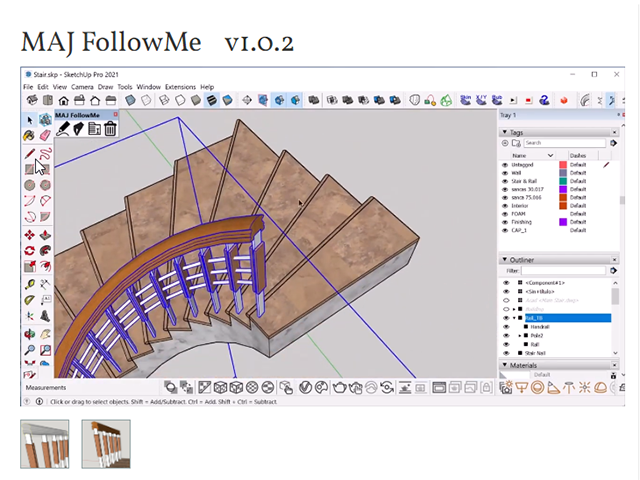
Task: Select the Line pencil tool
Action: point(29,154)
